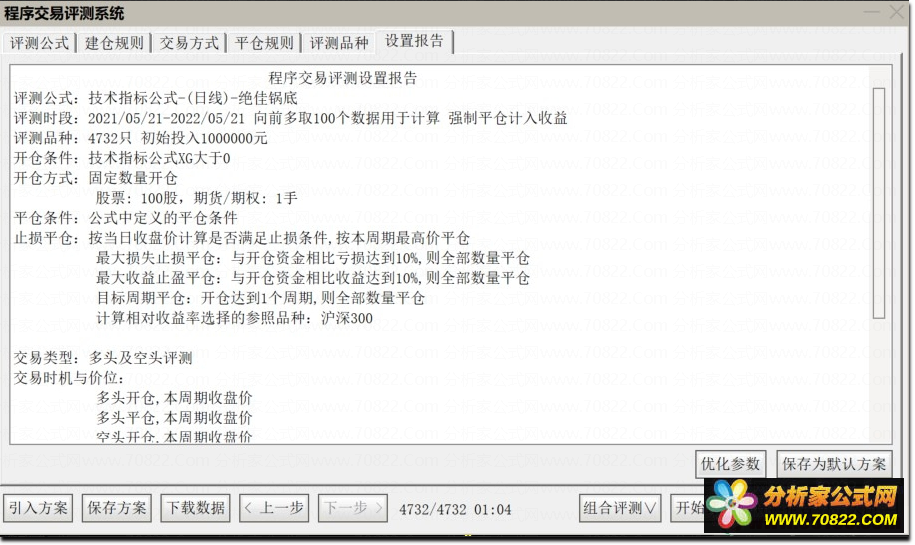Viewport: 915px width, 545px height.
Task: Start 下载数据 data download
Action: click(195, 508)
